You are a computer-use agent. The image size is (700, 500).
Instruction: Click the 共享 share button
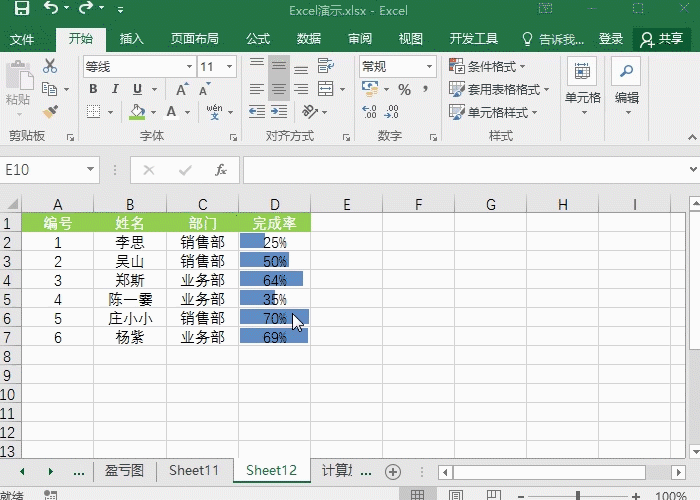pos(662,39)
